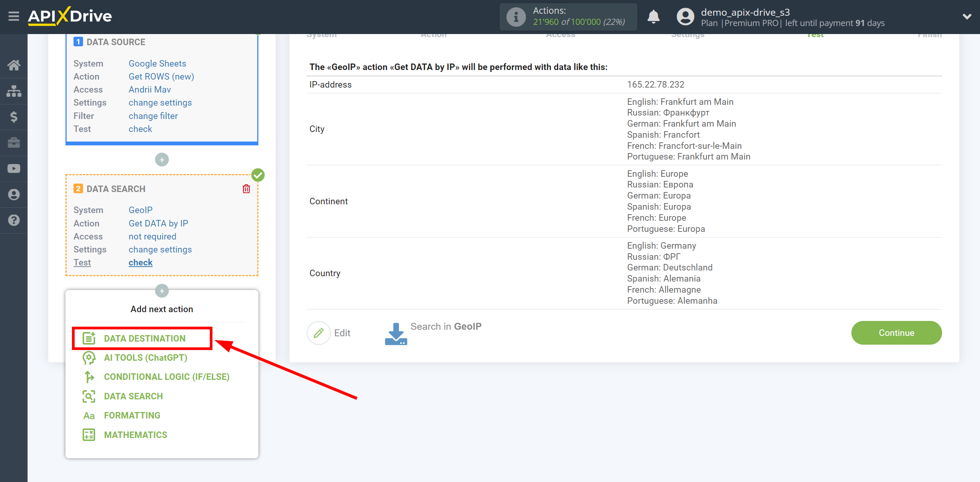Click Test label in Data Search
The width and height of the screenshot is (980, 482).
point(82,262)
